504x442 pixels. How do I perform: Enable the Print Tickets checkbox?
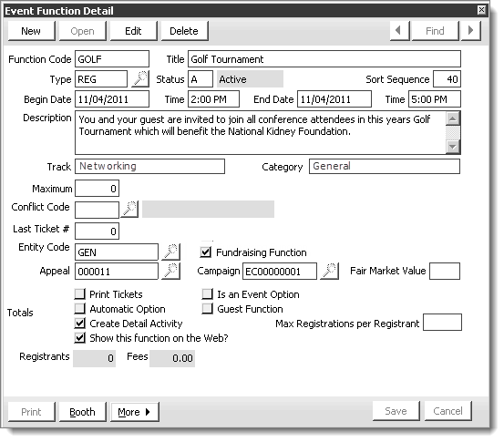click(x=79, y=293)
